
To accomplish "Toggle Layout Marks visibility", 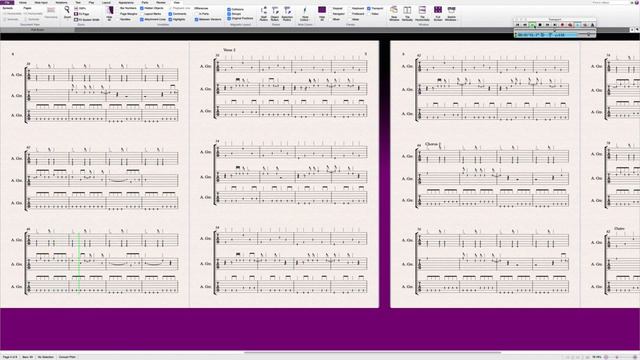I will click(152, 14).
